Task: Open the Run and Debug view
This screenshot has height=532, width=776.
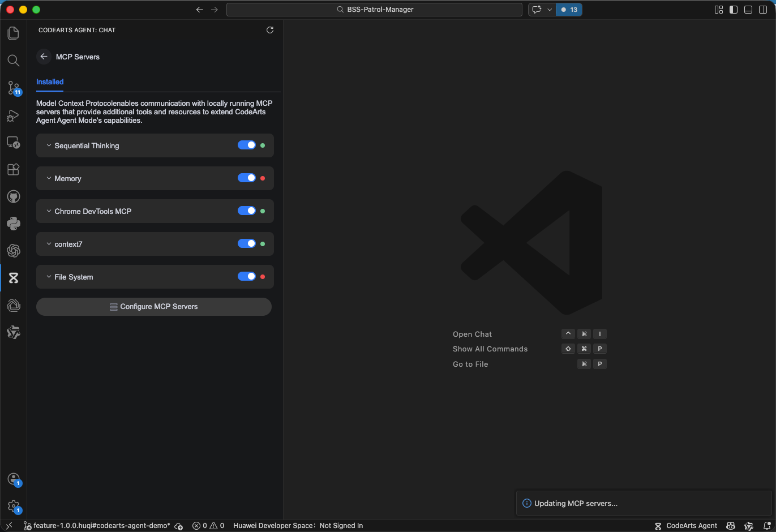Action: [x=14, y=115]
